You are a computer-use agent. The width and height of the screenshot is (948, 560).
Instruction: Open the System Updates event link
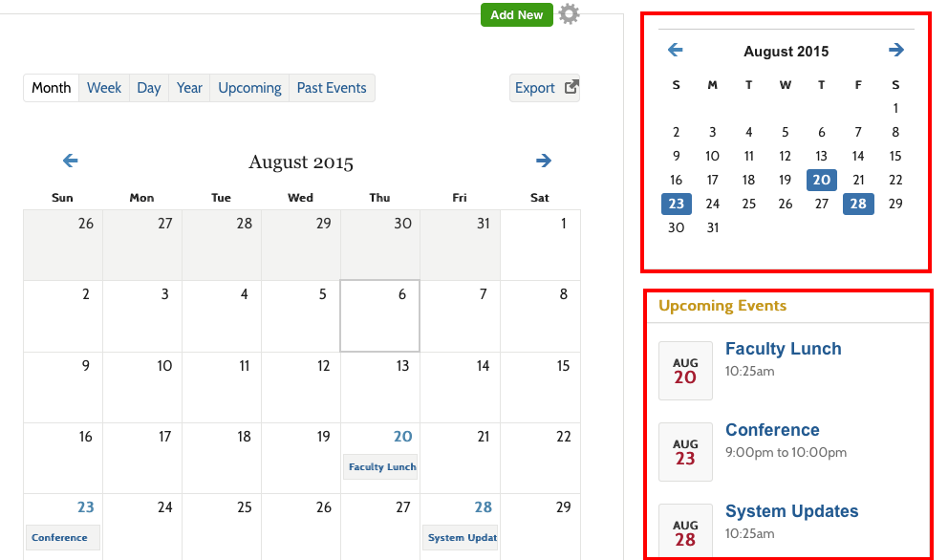point(791,511)
